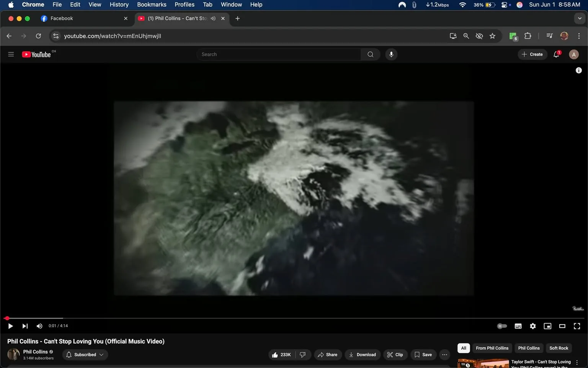Enter theater mode

(x=562, y=326)
